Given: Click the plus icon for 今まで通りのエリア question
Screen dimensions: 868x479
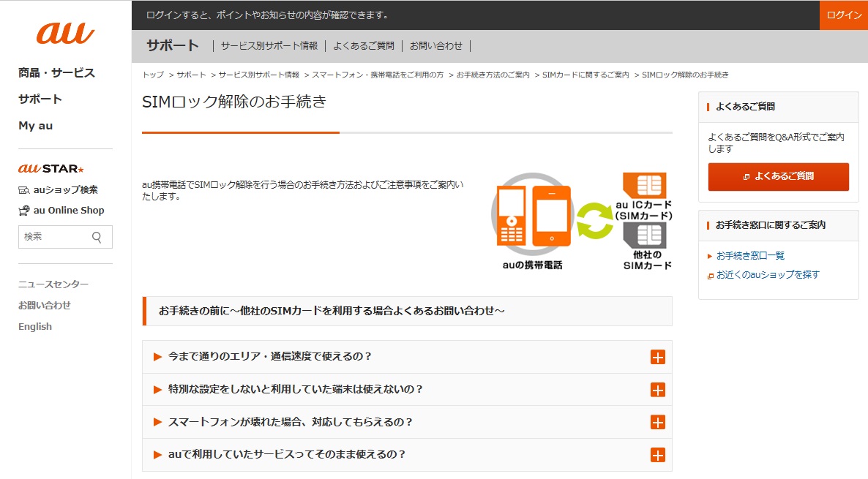Looking at the screenshot, I should pos(658,358).
